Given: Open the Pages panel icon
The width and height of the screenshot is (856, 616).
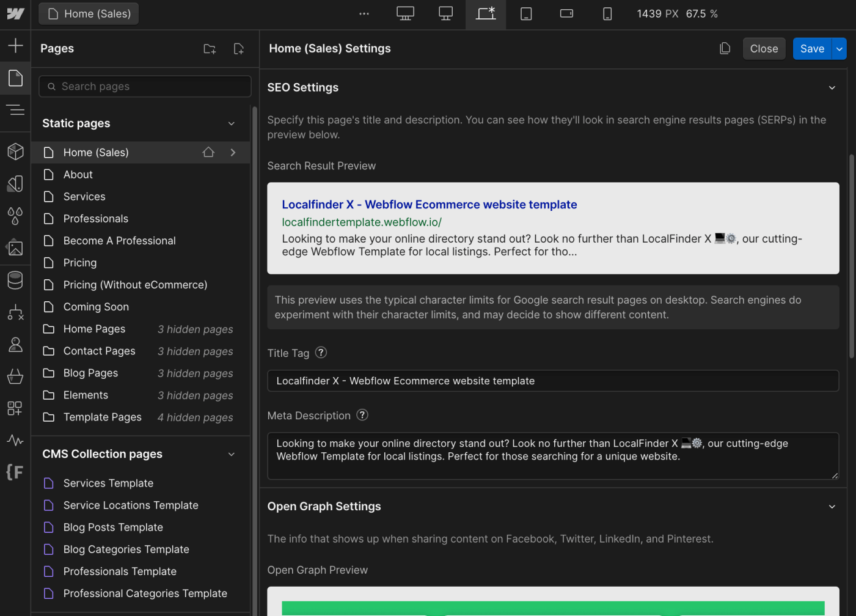Looking at the screenshot, I should (x=15, y=78).
